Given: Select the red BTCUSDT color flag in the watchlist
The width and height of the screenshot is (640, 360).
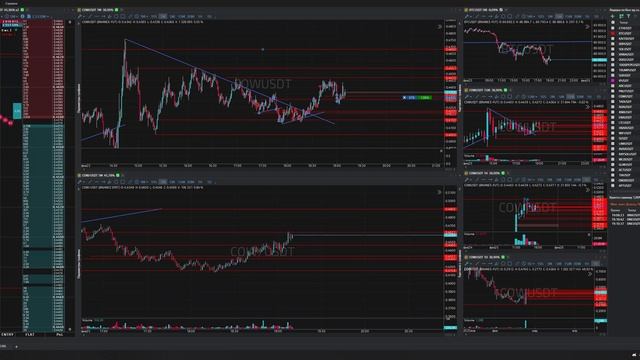Looking at the screenshot, I should 613,33.
